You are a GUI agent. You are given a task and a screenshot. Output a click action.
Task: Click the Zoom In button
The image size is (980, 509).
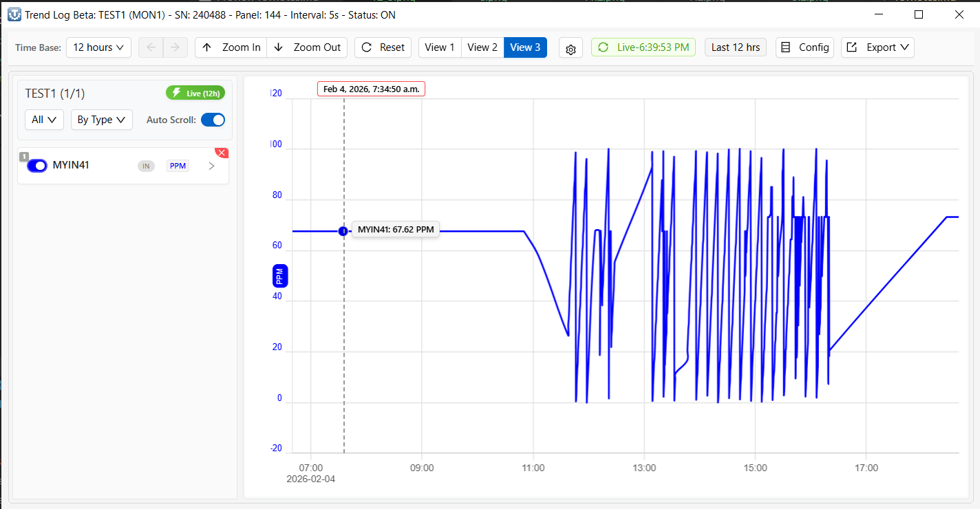(x=231, y=47)
